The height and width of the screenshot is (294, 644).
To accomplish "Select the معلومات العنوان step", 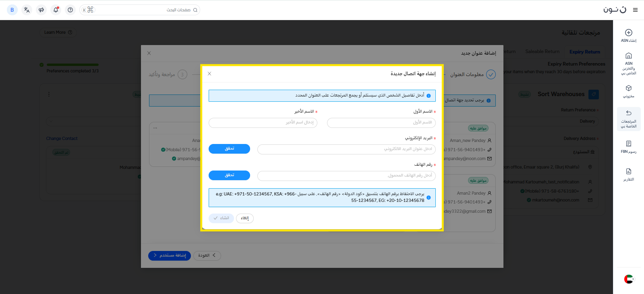I will [473, 74].
